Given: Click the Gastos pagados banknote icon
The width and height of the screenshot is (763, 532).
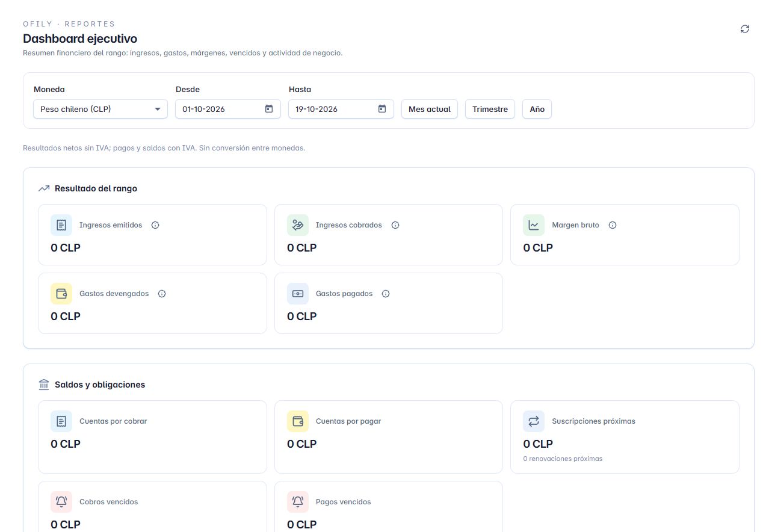Looking at the screenshot, I should tap(298, 294).
